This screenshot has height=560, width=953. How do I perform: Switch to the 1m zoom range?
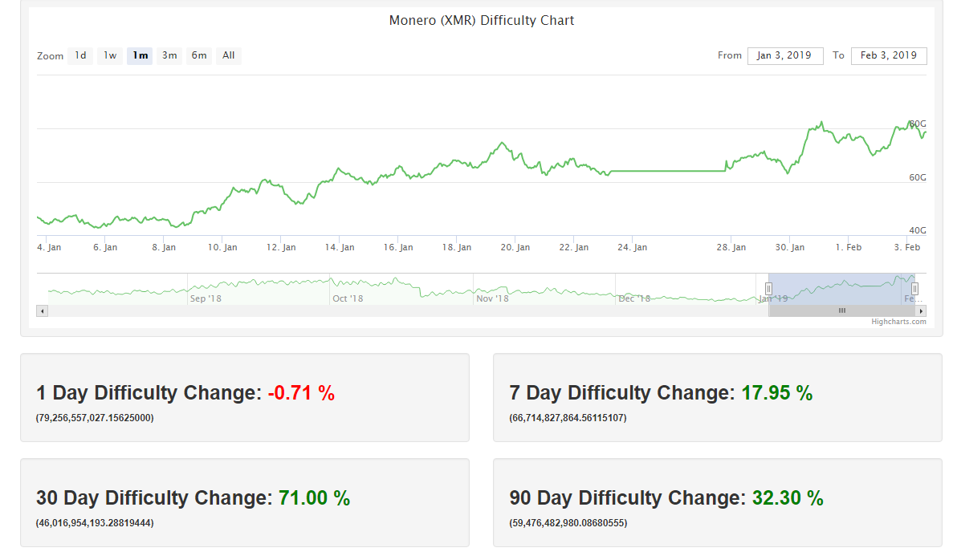[x=140, y=55]
